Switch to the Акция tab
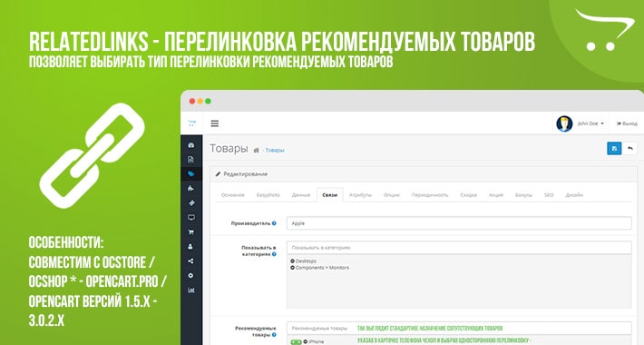Screen dimensions: 644x345 click(x=496, y=195)
